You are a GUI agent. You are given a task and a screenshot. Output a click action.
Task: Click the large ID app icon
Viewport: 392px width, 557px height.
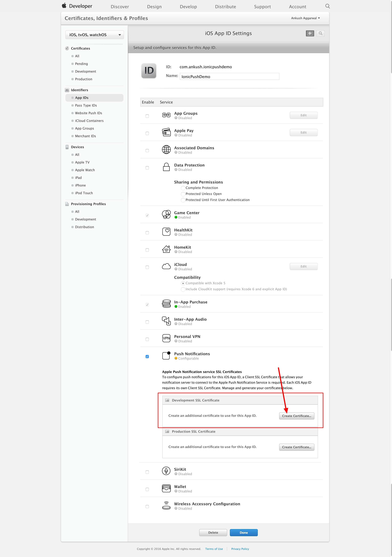149,71
